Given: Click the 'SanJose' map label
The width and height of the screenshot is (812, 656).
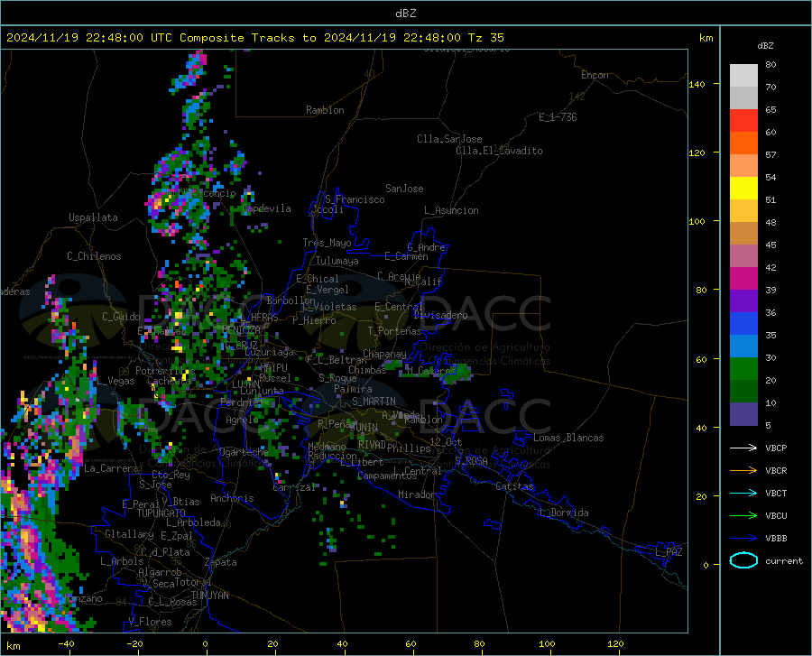Looking at the screenshot, I should click(404, 189).
